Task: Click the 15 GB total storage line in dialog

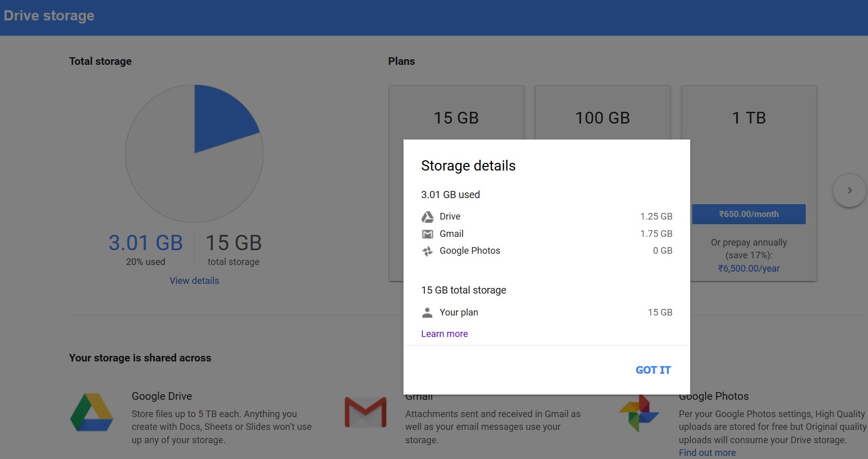Action: tap(464, 290)
